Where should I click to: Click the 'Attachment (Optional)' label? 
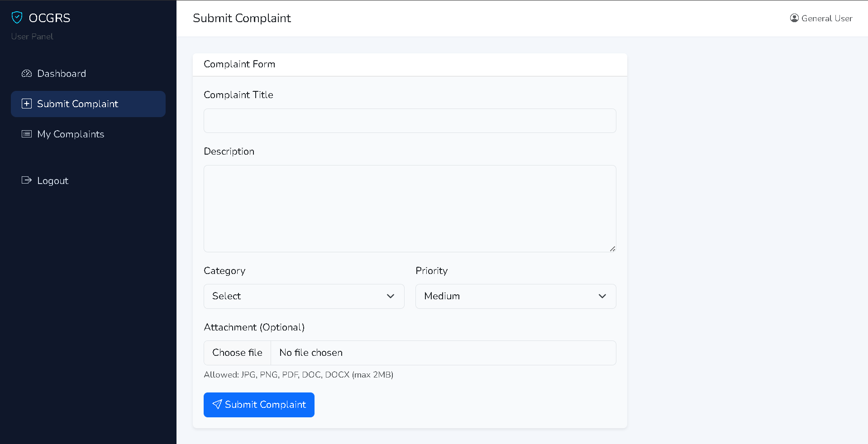click(254, 327)
